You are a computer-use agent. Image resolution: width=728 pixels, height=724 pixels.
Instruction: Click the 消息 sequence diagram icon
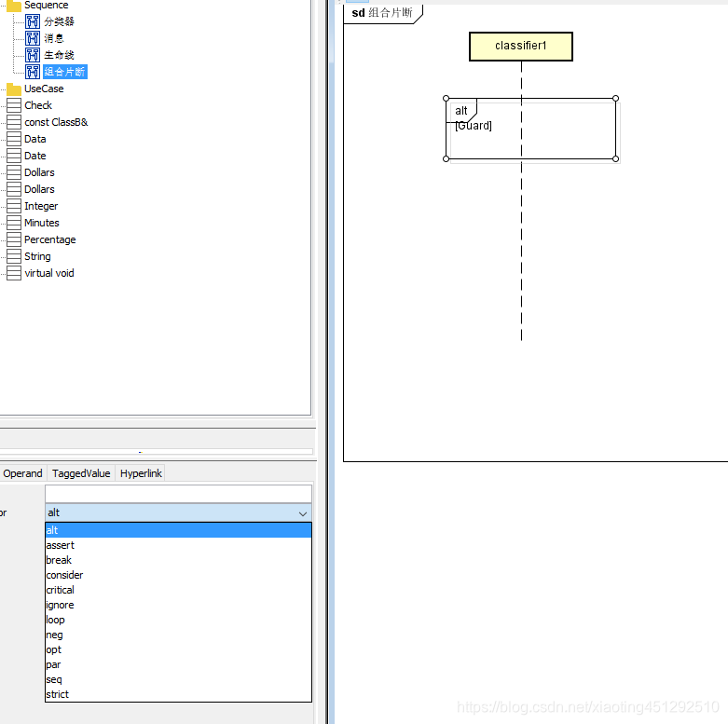pyautogui.click(x=33, y=38)
